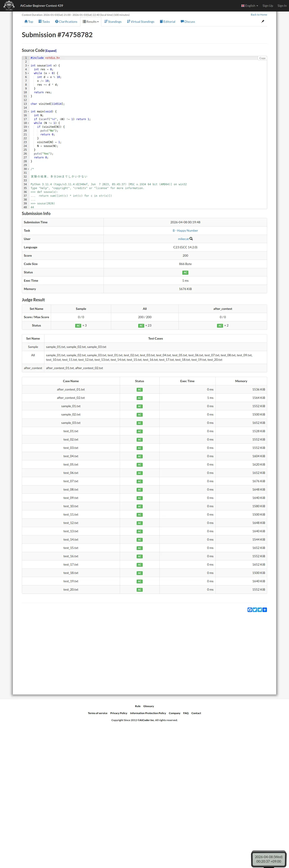Go to the Top tab
Viewport: 289px width, 868px height.
(29, 22)
